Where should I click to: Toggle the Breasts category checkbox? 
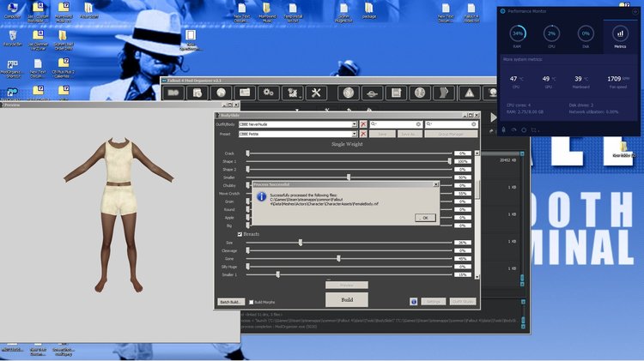240,234
